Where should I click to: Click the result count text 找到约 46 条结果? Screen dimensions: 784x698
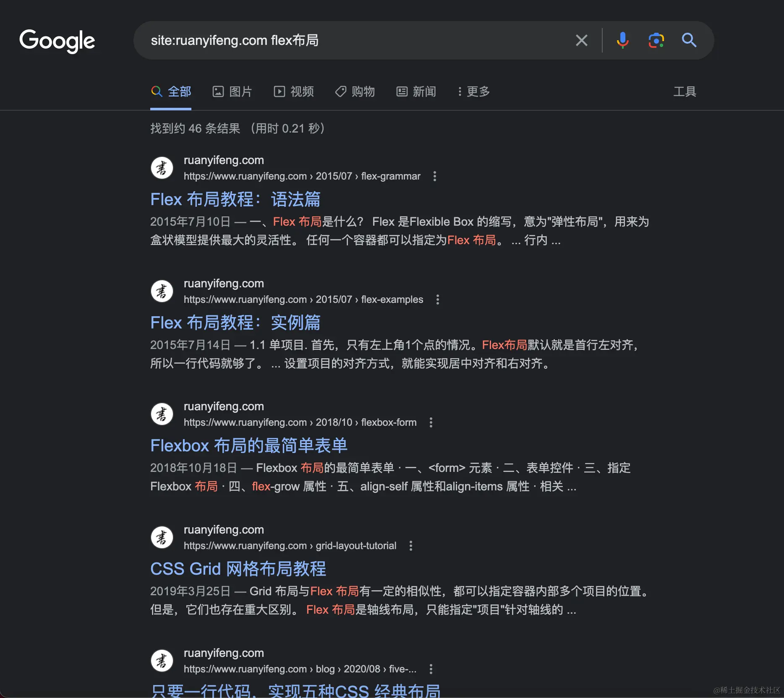coord(195,128)
